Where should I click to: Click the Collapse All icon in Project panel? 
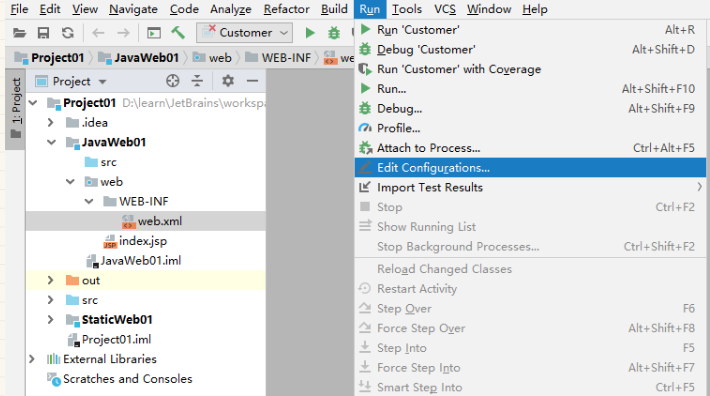point(197,81)
